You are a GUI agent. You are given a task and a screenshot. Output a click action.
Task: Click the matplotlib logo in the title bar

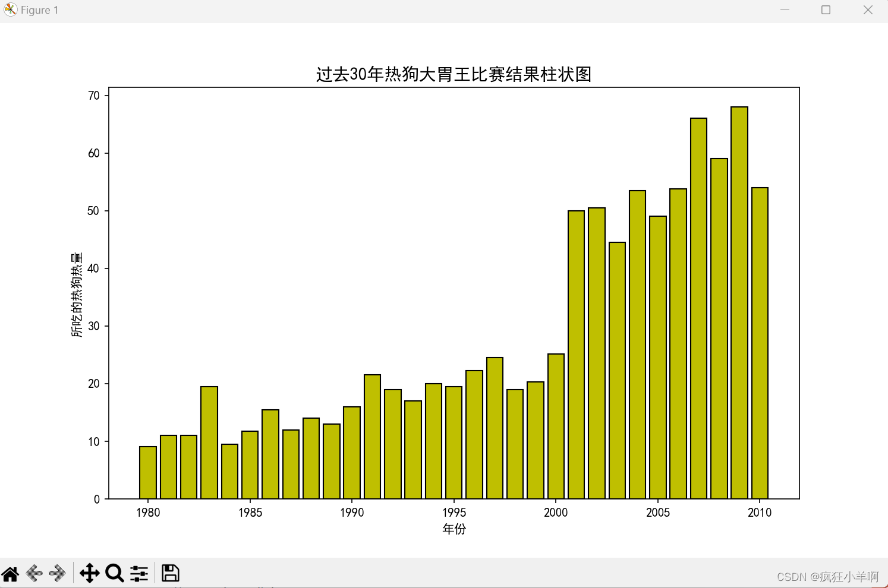(10, 10)
